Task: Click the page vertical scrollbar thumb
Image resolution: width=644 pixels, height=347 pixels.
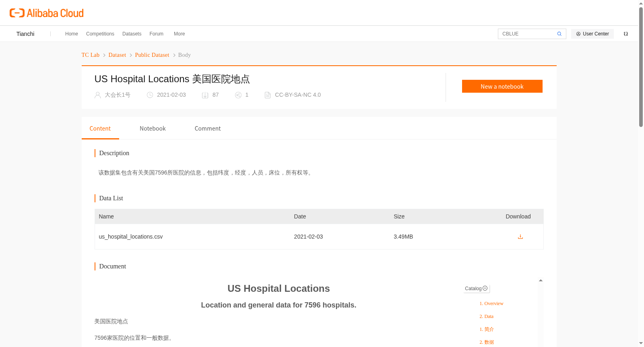Action: [x=641, y=66]
